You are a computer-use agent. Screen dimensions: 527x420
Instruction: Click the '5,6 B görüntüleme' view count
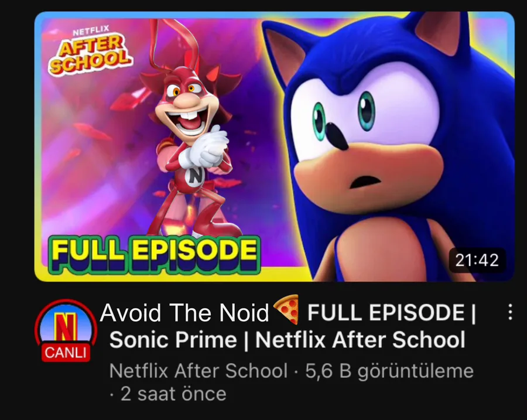coord(389,371)
